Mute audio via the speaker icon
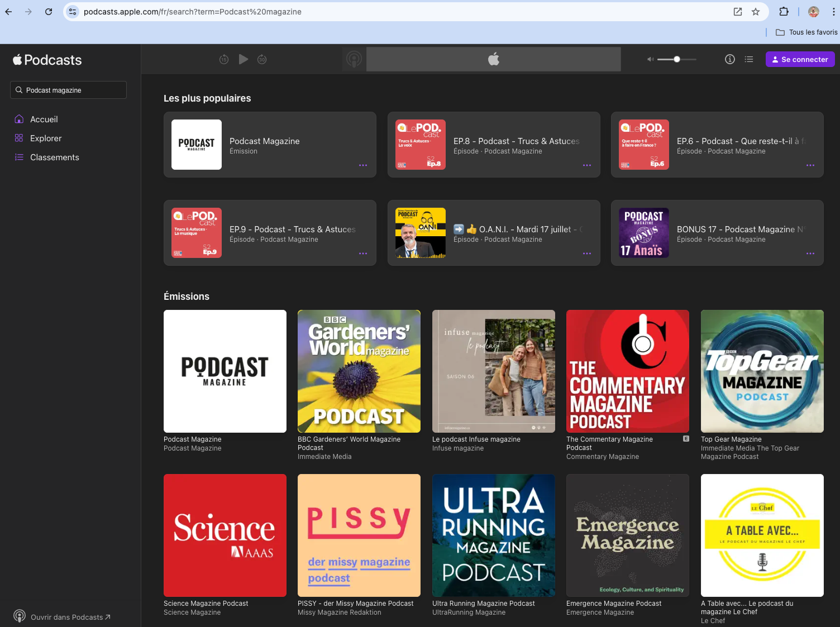This screenshot has width=840, height=627. [x=650, y=59]
